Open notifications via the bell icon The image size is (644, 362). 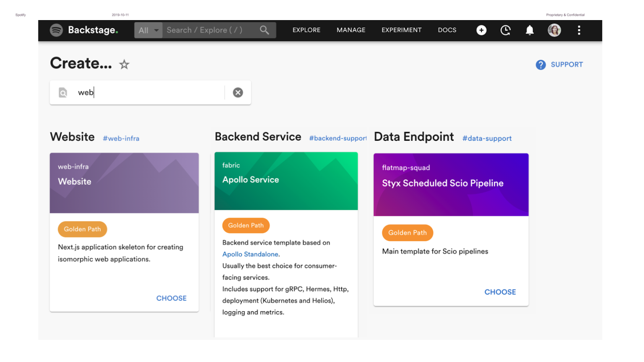(x=530, y=30)
